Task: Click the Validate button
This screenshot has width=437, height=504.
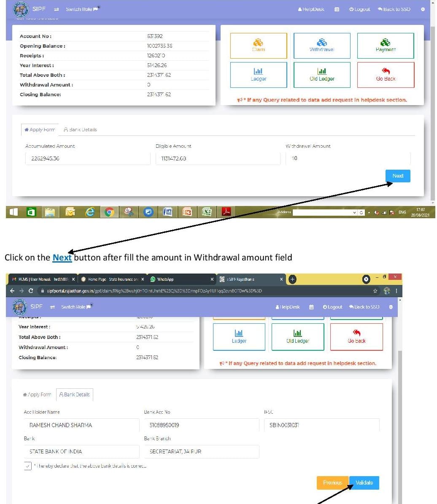Action: (x=364, y=482)
